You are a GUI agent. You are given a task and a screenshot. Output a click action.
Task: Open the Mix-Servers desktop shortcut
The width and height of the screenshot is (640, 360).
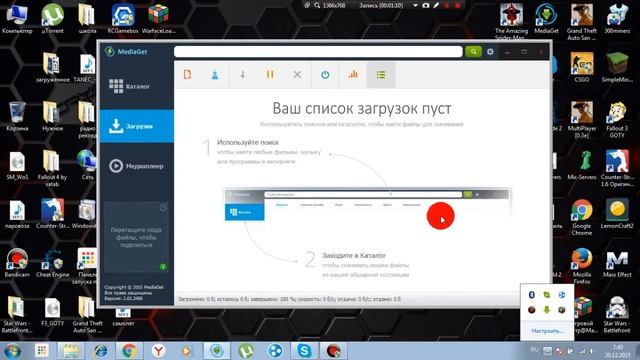coord(582,164)
